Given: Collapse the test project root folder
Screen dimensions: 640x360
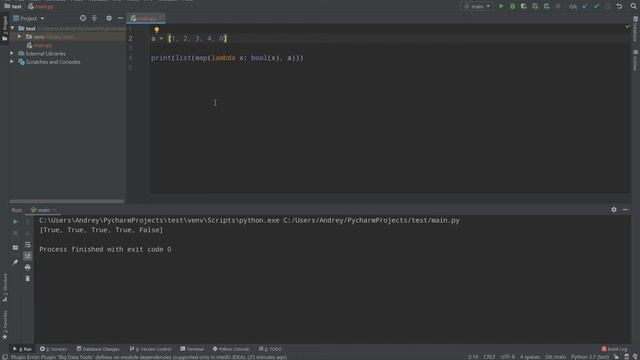Looking at the screenshot, I should (x=13, y=28).
